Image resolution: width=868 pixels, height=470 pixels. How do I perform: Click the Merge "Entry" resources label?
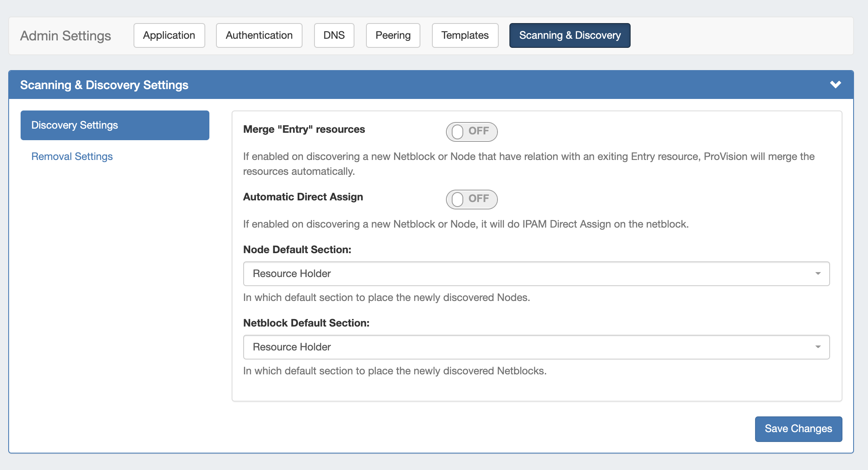click(x=304, y=129)
